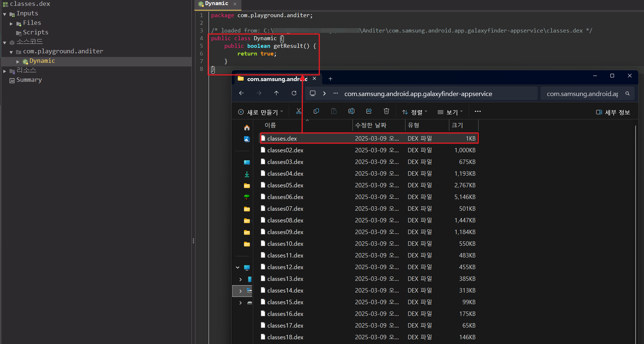The width and height of the screenshot is (644, 344).
Task: Go up one folder level in Explorer
Action: (277, 93)
